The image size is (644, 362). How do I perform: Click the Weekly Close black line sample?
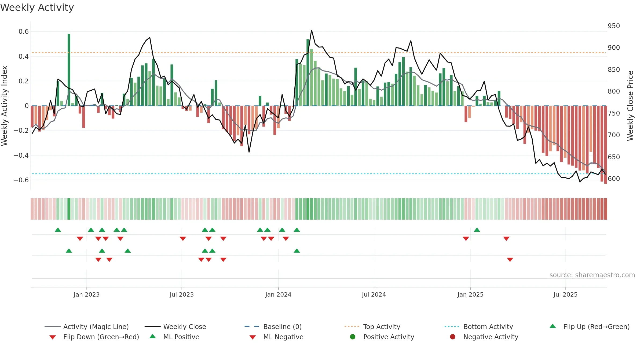pos(152,327)
